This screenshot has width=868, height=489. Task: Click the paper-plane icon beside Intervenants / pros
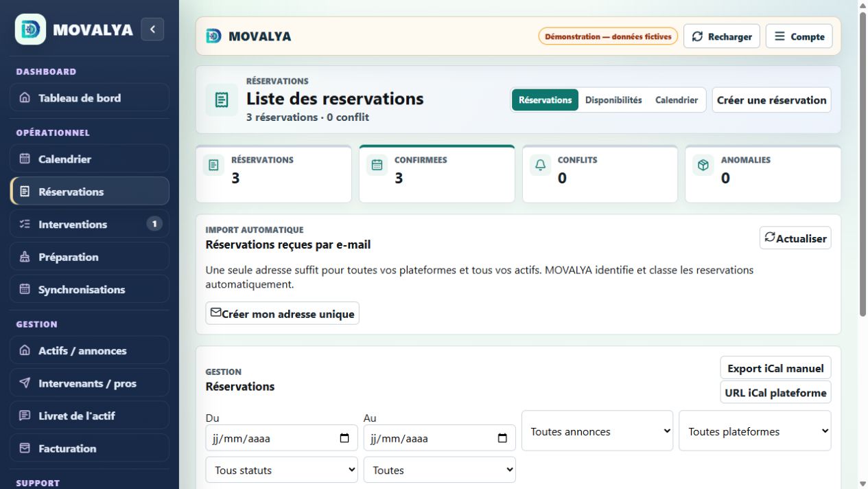point(25,383)
